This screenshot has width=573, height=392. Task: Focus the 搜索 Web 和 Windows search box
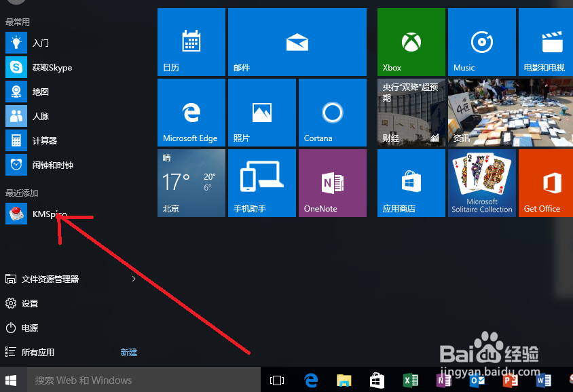(x=144, y=380)
